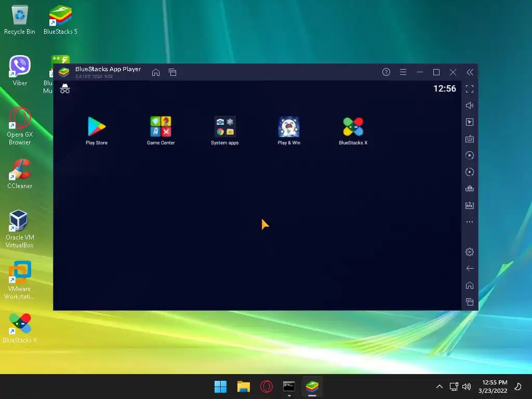Click the Install APK icon
Screen dimensions: 532x399
(x=470, y=205)
